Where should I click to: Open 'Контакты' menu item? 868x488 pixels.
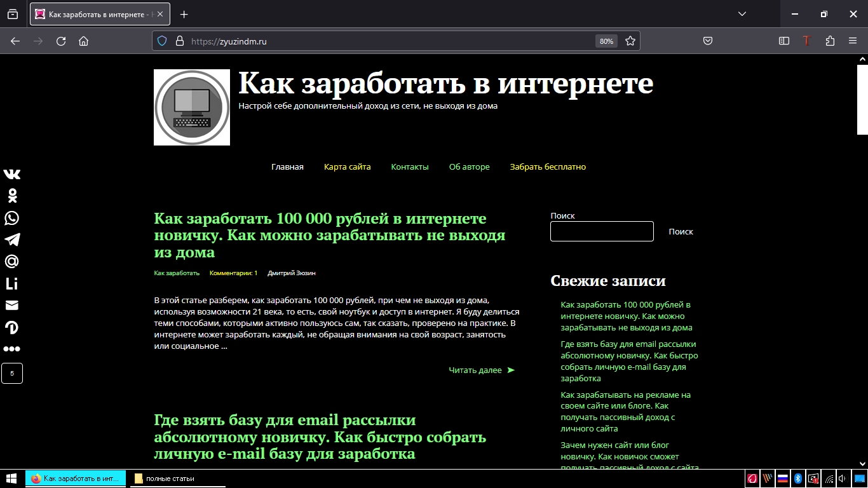coord(410,167)
